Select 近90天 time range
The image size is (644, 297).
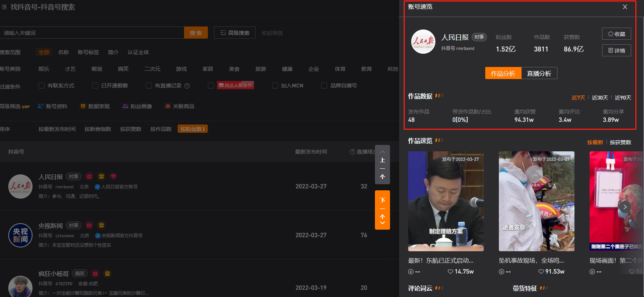(623, 98)
